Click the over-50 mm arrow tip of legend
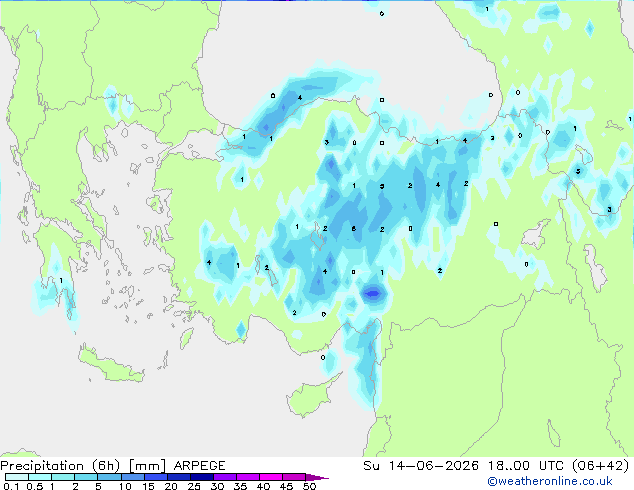Image resolution: width=634 pixels, height=490 pixels. point(317,477)
